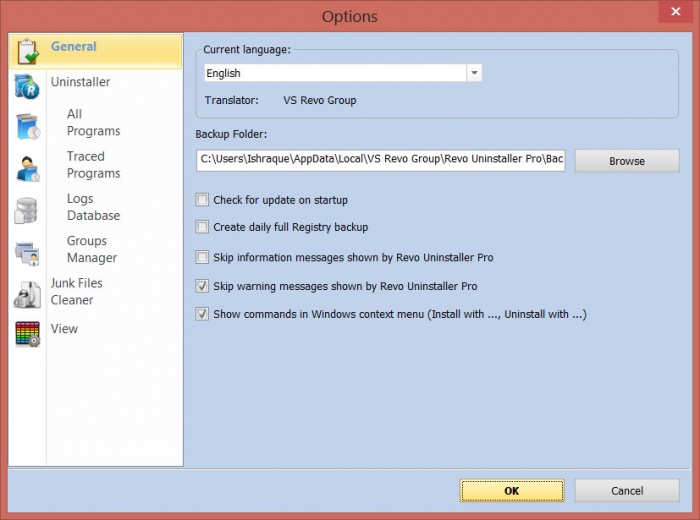Screen dimensions: 700x520
Task: Click the All Programs icon
Action: point(28,126)
